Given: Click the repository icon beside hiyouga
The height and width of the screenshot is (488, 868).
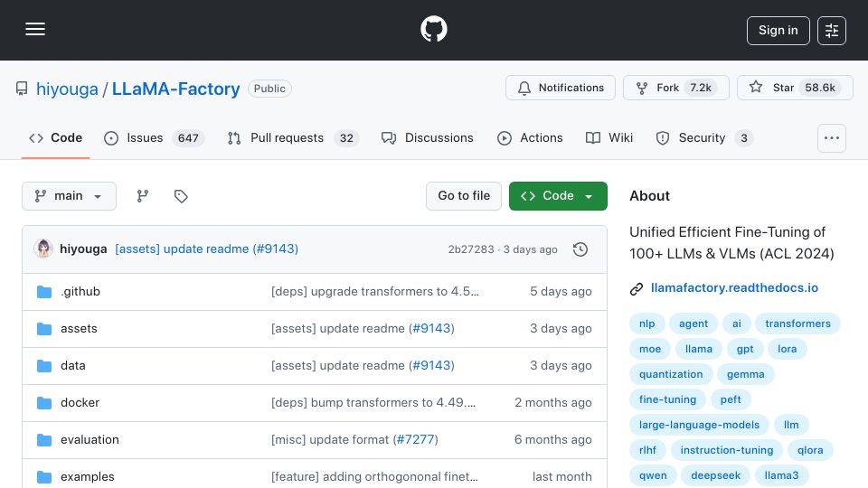Looking at the screenshot, I should pyautogui.click(x=22, y=89).
